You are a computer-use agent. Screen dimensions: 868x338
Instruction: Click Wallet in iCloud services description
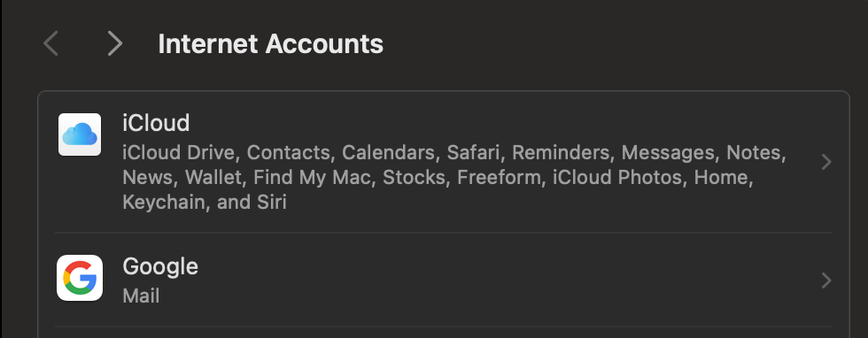[x=213, y=178]
